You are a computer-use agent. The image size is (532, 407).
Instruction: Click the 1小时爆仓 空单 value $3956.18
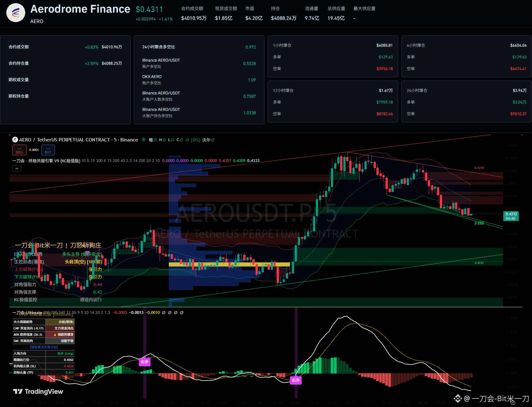(x=384, y=69)
